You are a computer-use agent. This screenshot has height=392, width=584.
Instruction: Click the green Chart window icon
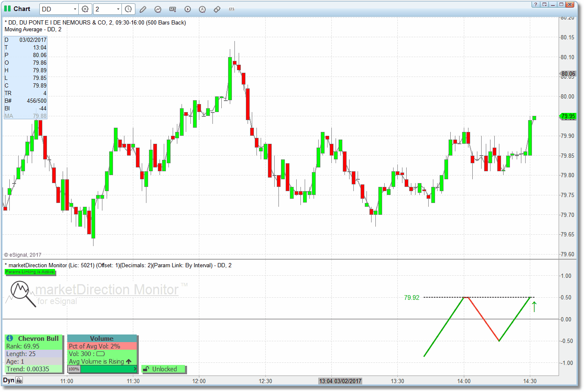(x=7, y=8)
